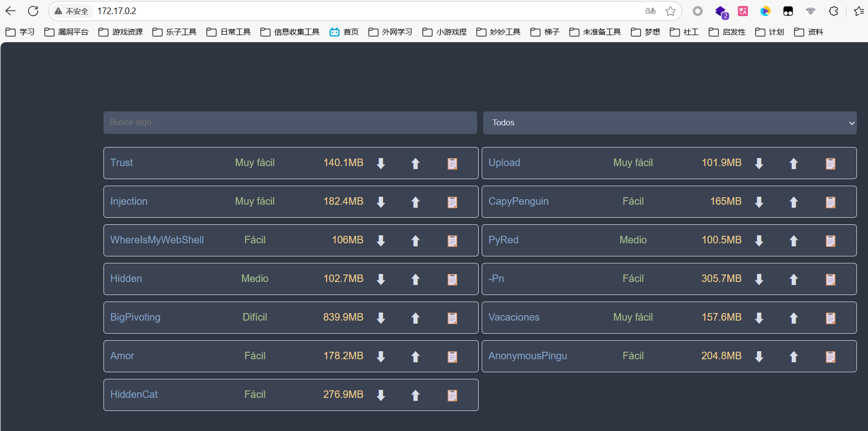Viewport: 868px width, 431px height.
Task: Open the 社工 bookmark folder
Action: 684,32
